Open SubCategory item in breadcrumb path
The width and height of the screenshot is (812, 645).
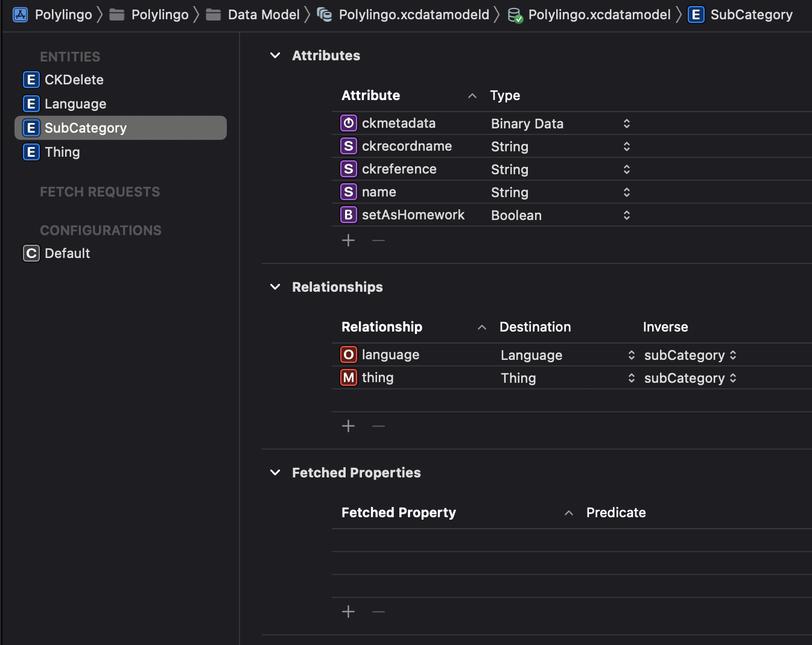click(752, 14)
